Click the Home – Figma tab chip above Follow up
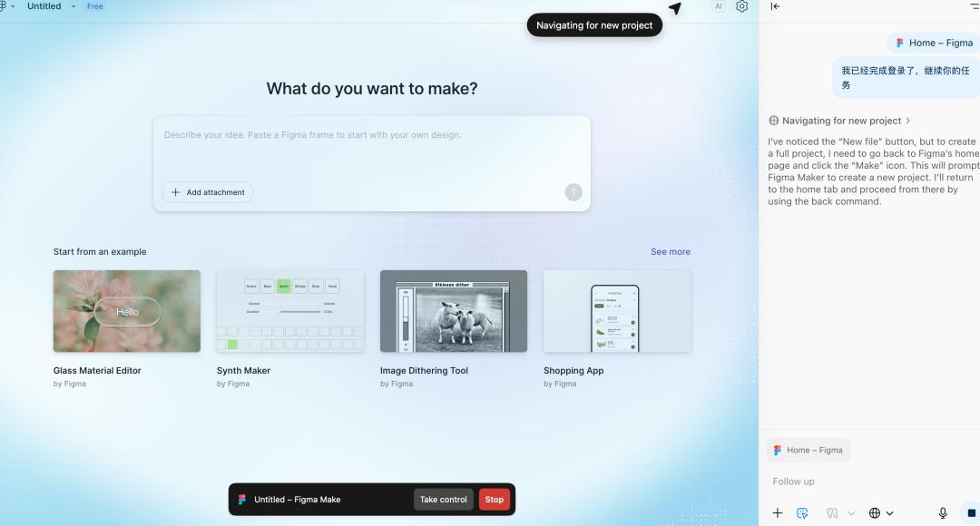The height and width of the screenshot is (526, 980). (x=808, y=450)
